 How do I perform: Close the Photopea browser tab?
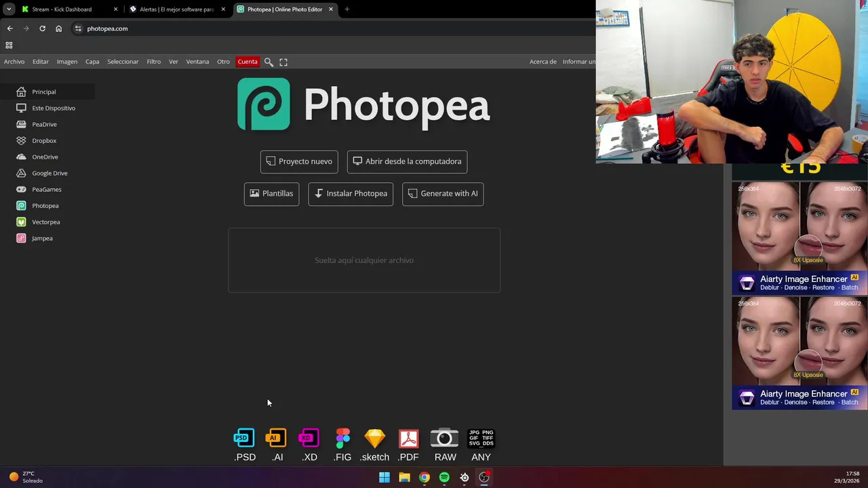click(331, 9)
